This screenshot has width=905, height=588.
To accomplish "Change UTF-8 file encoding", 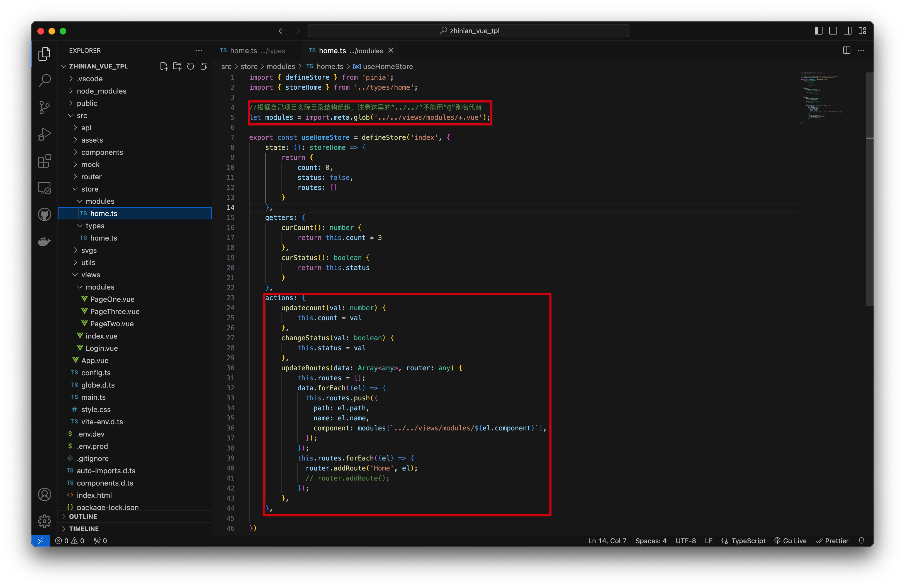I will click(686, 540).
